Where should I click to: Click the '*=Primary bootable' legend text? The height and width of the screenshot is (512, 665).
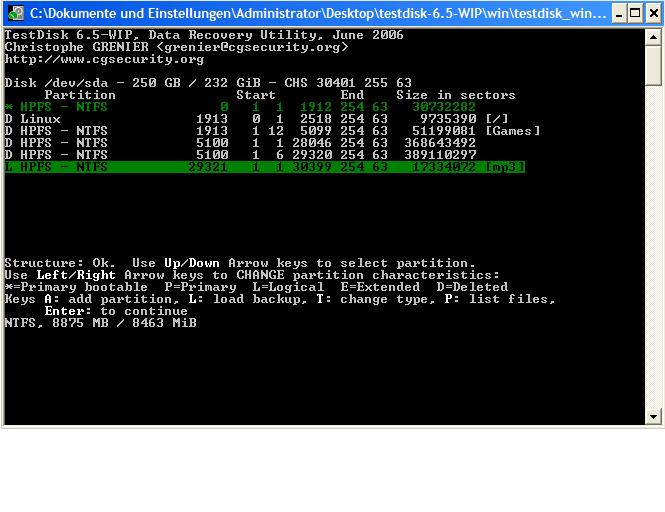tap(76, 287)
